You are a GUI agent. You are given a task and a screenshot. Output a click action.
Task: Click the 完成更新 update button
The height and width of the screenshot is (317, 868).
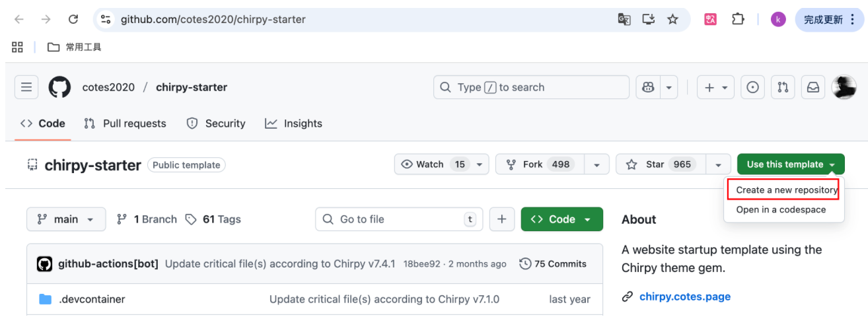829,19
